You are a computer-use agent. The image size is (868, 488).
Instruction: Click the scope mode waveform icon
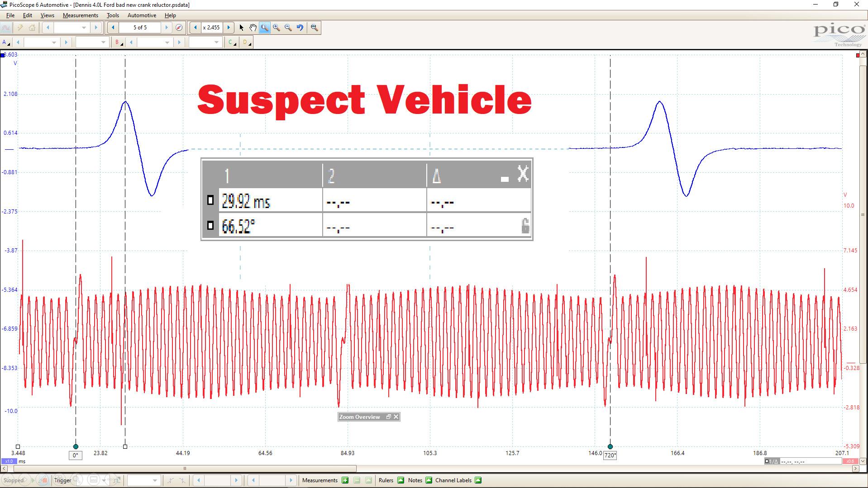pos(6,28)
